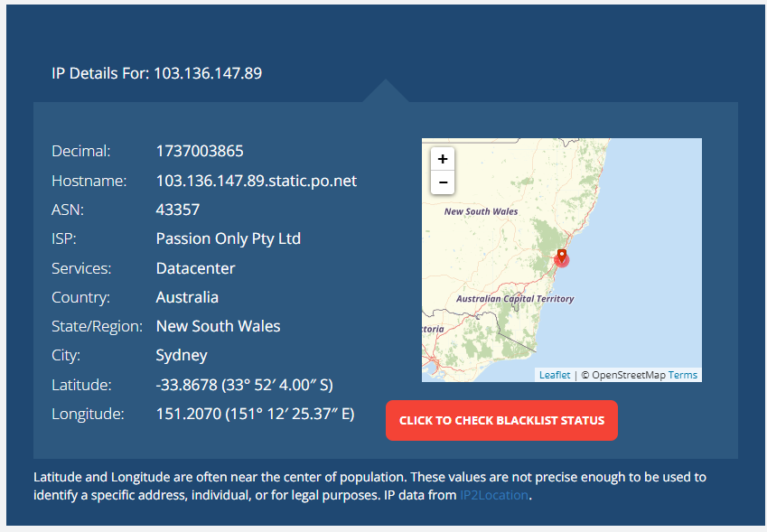Select the ASN number 43357
The height and width of the screenshot is (532, 767).
coord(178,210)
